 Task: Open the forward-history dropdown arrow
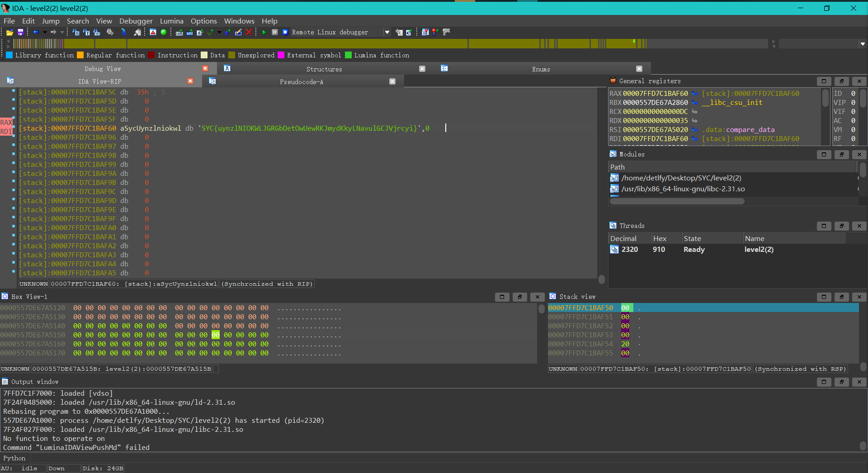click(62, 32)
